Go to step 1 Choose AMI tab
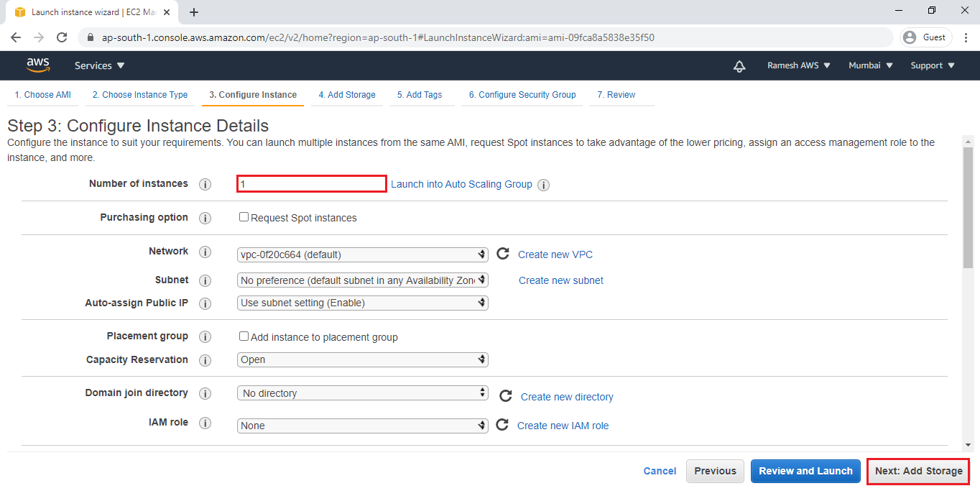980x491 pixels. pos(43,95)
